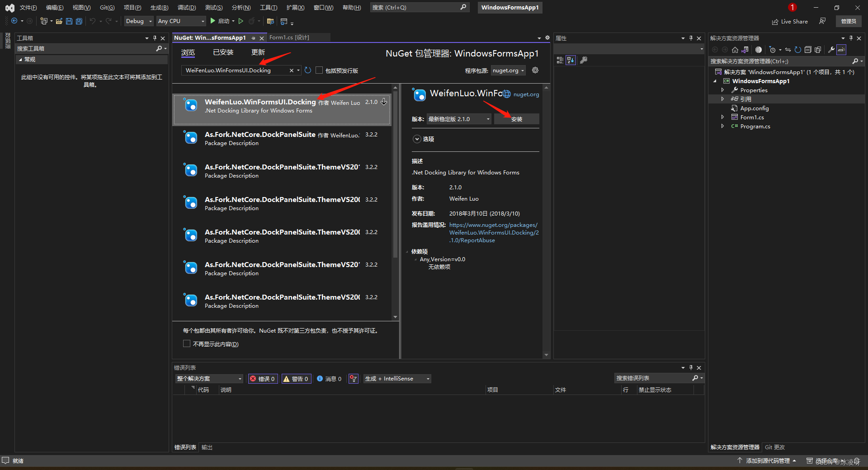The height and width of the screenshot is (470, 868).
Task: Expand the References node in Solution Explorer
Action: (x=722, y=99)
